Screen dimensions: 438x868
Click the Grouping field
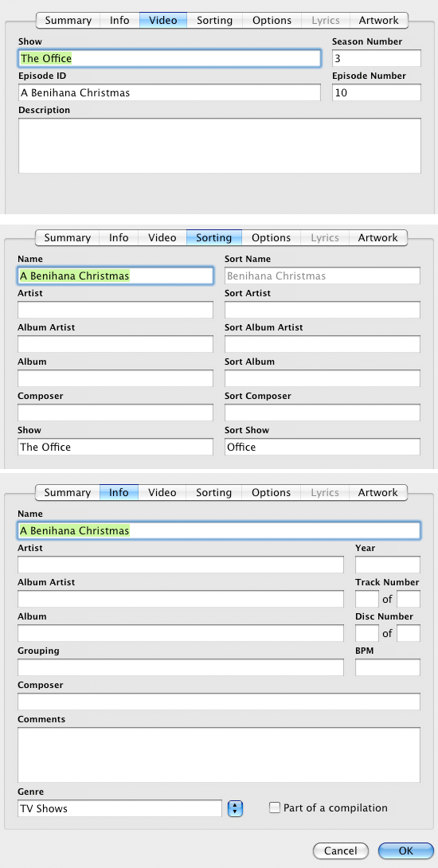[x=181, y=667]
